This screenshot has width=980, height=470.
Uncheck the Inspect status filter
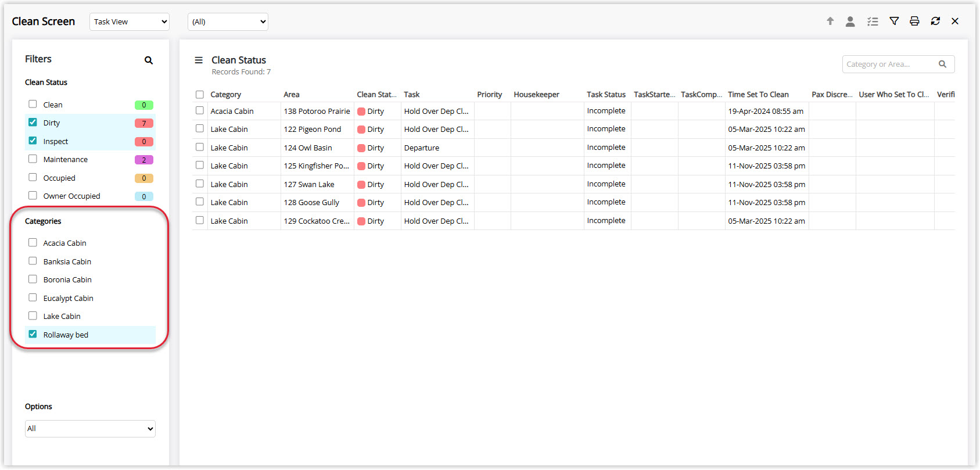click(33, 141)
